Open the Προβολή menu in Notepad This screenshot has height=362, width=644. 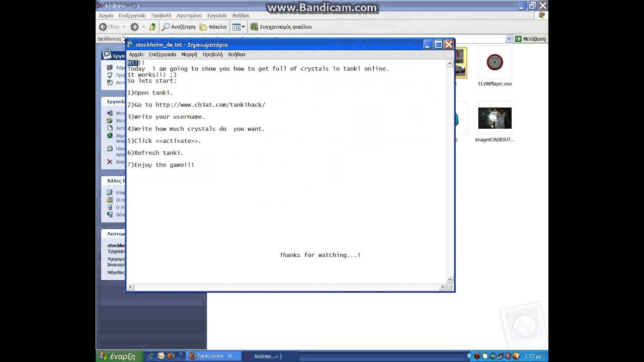pyautogui.click(x=212, y=54)
